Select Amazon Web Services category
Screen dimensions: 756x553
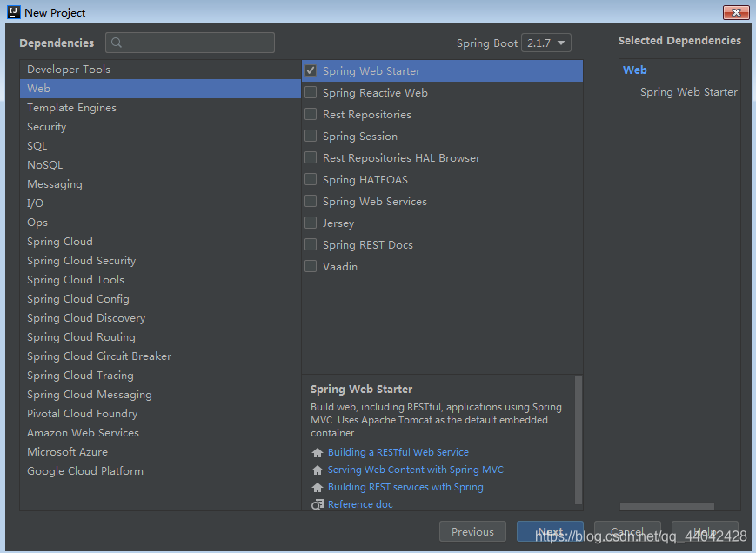coord(160,433)
